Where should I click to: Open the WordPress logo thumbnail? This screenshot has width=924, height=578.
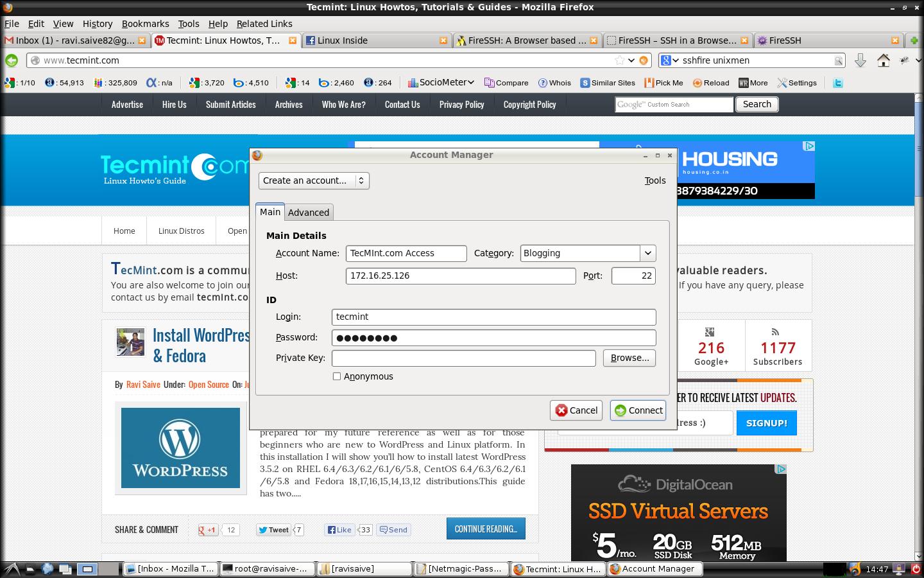click(x=180, y=448)
